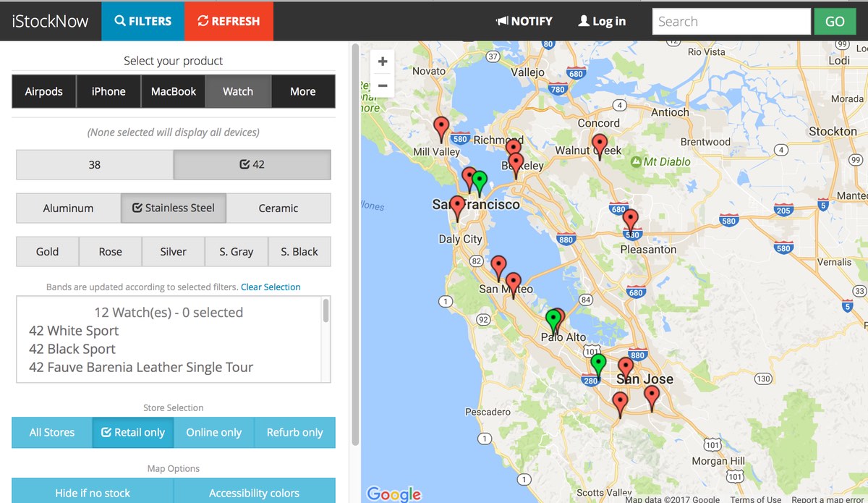Open the Notify option
868x503 pixels.
point(524,21)
